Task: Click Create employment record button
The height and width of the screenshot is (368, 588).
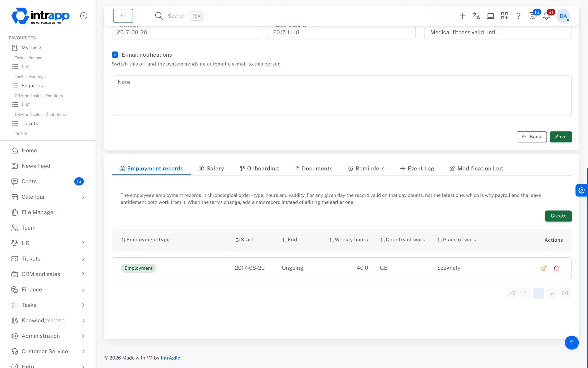Action: coord(558,216)
